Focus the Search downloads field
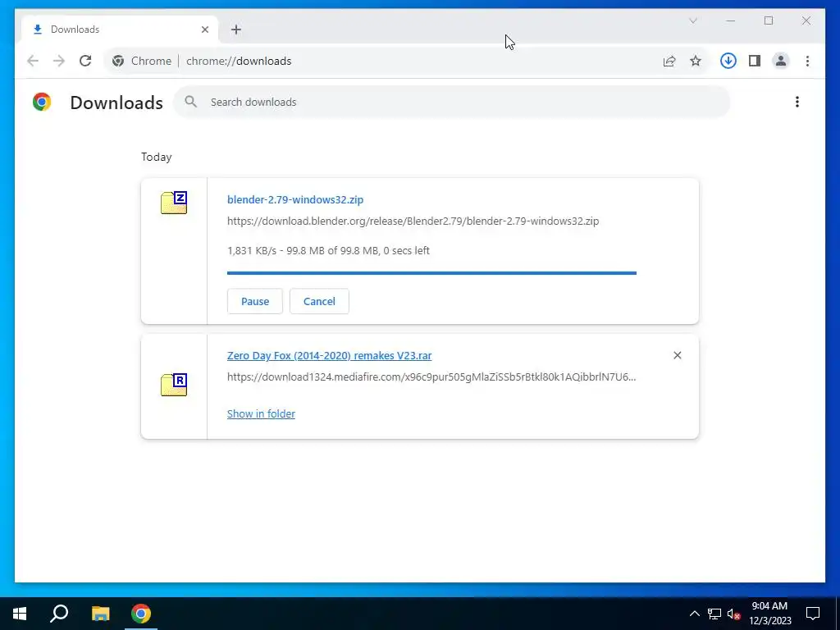Image resolution: width=840 pixels, height=630 pixels. point(451,102)
